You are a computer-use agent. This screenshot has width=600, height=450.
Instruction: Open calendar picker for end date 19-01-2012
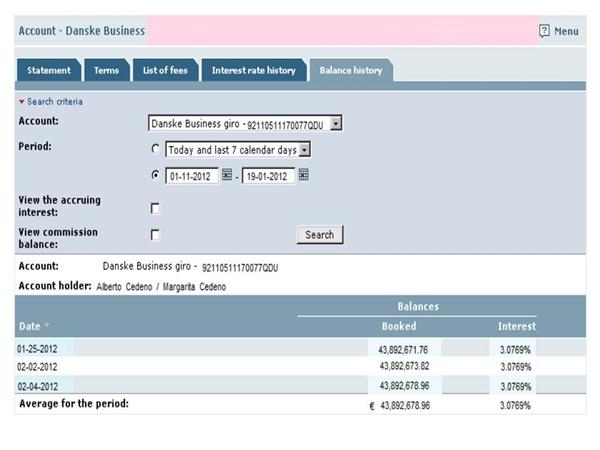tap(303, 175)
